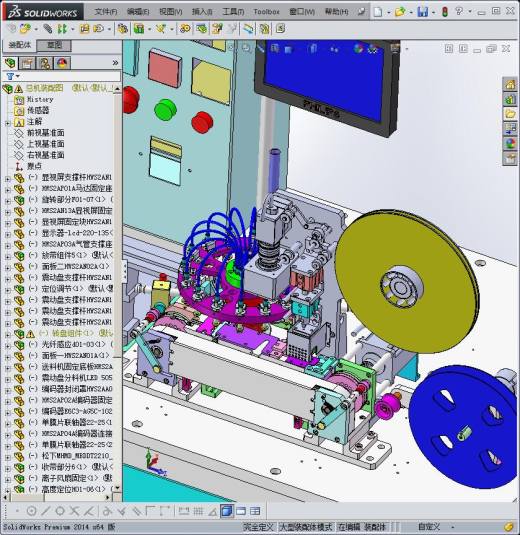Switch to the 草图 tab
Viewport: 520px width, 535px height.
pos(54,45)
